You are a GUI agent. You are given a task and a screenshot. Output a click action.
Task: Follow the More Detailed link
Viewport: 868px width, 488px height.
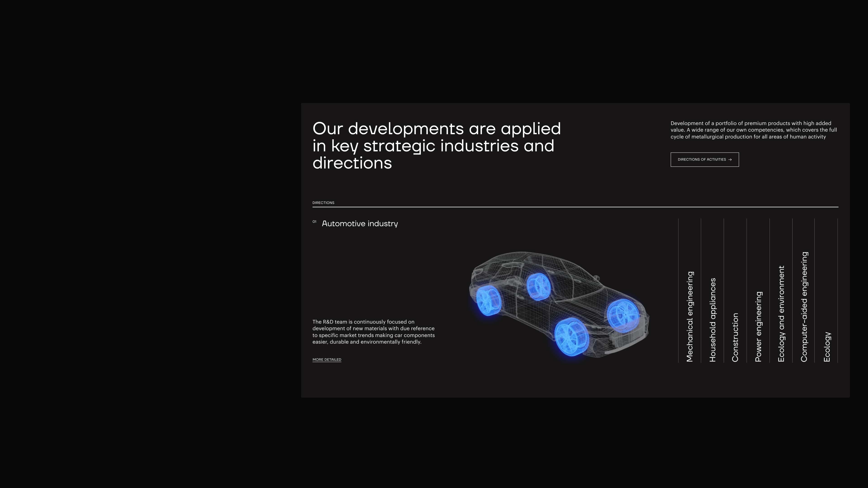(327, 360)
